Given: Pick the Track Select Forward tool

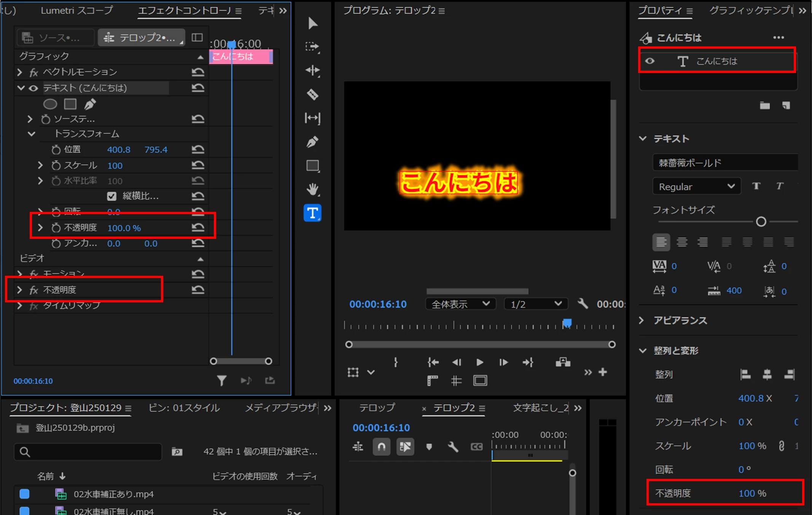Looking at the screenshot, I should click(x=312, y=47).
